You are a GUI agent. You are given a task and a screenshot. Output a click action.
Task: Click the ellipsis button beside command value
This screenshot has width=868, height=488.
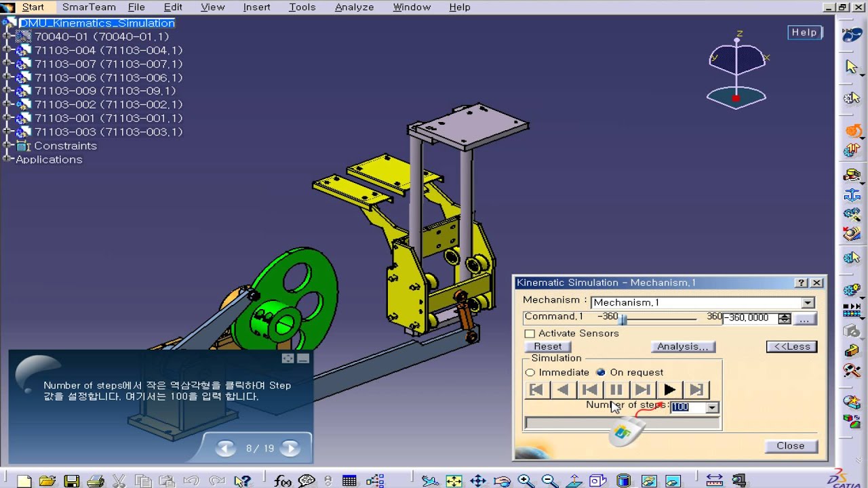[804, 318]
